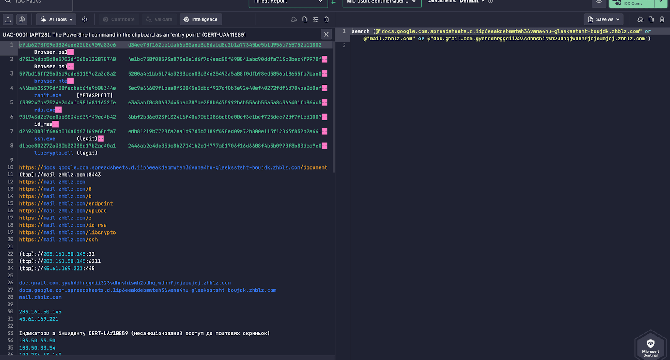
Task: Click the first square icon in the left panel toolbar
Action: [8, 19]
